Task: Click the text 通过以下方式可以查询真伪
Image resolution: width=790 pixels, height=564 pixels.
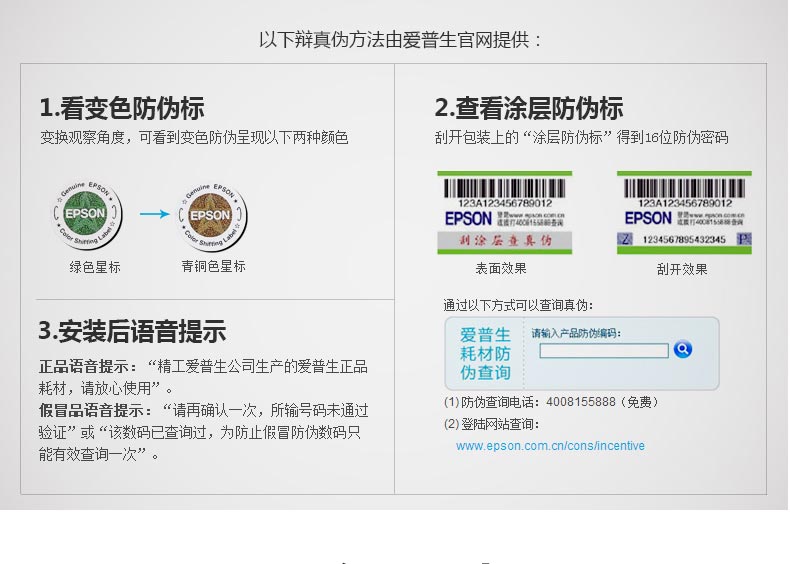Action: tap(518, 305)
